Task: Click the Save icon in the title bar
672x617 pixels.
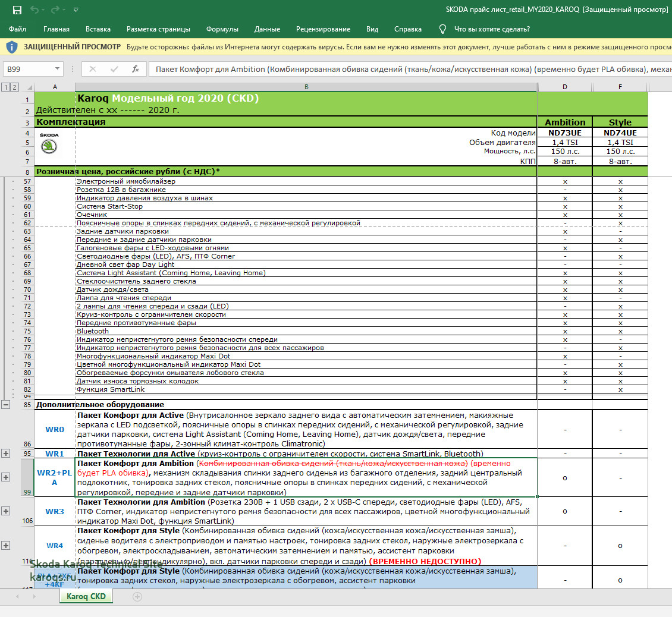Action: pos(17,10)
